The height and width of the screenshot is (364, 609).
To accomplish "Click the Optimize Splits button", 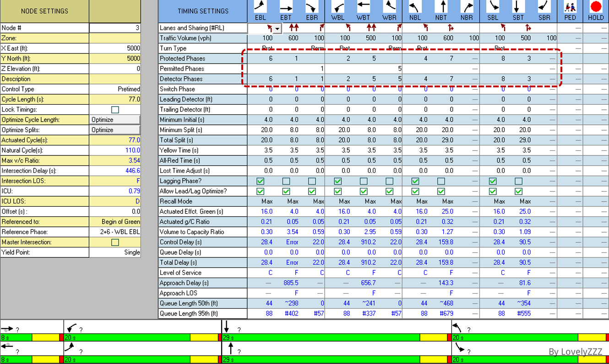I will 115,130.
